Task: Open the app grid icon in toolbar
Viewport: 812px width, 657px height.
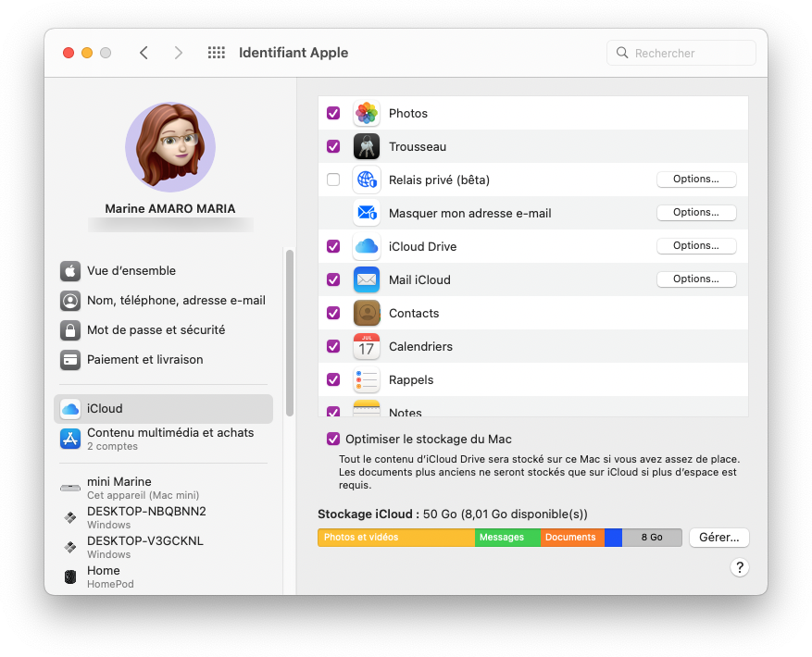Action: click(216, 53)
